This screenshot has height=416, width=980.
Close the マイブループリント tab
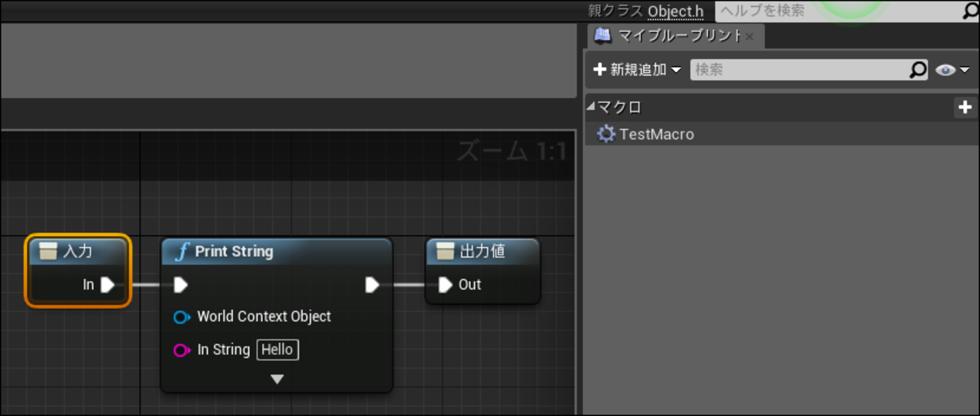[x=749, y=36]
